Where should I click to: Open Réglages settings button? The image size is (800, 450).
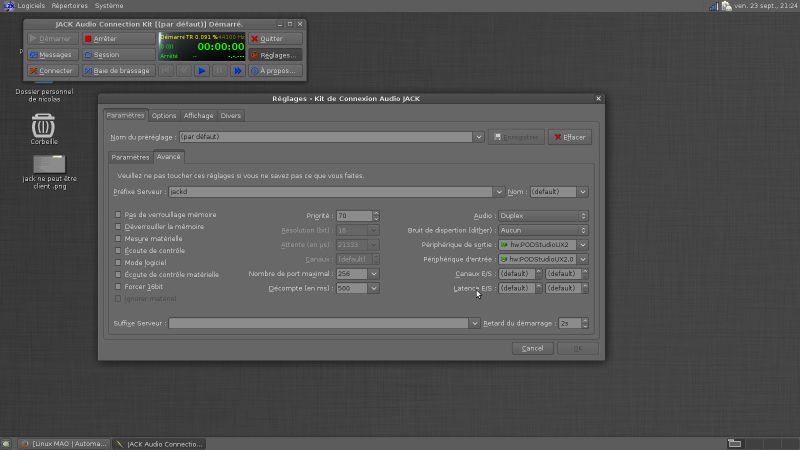click(276, 55)
